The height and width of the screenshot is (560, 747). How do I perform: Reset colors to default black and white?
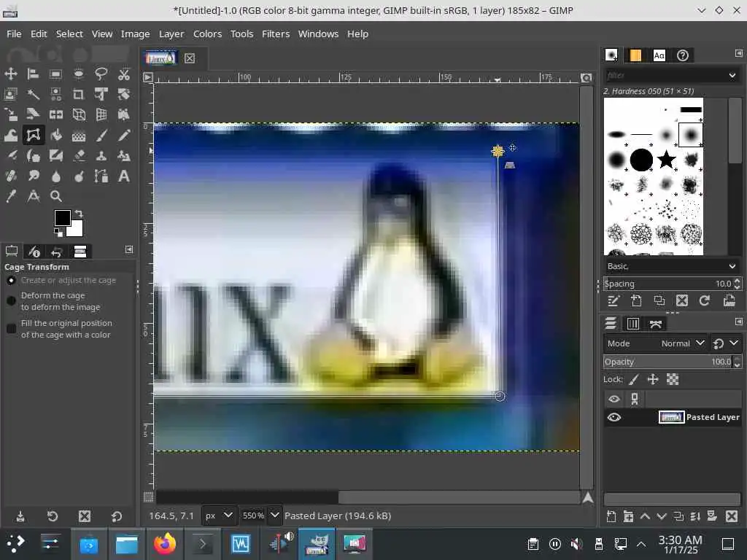tap(58, 233)
